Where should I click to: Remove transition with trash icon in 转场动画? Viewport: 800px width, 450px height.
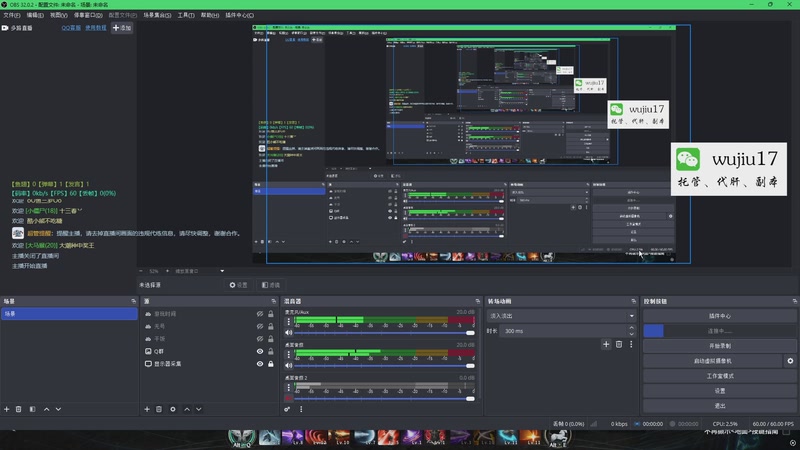pyautogui.click(x=619, y=344)
